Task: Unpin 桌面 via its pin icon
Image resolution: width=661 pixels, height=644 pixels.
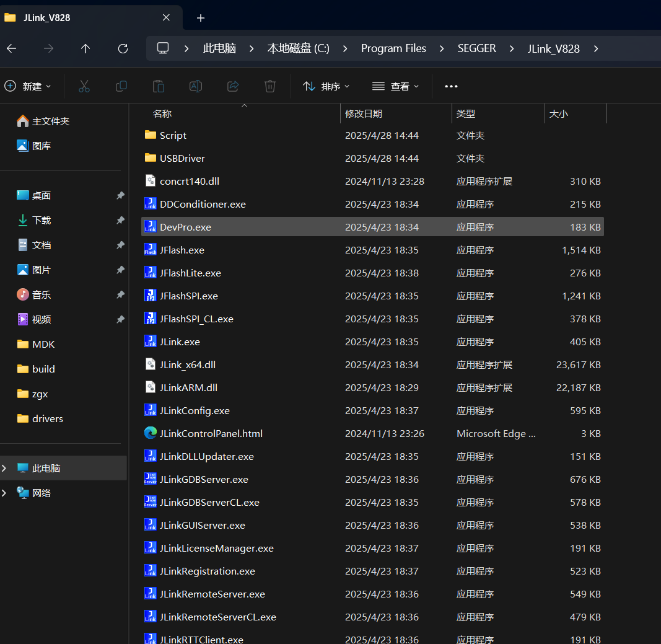Action: 121,195
